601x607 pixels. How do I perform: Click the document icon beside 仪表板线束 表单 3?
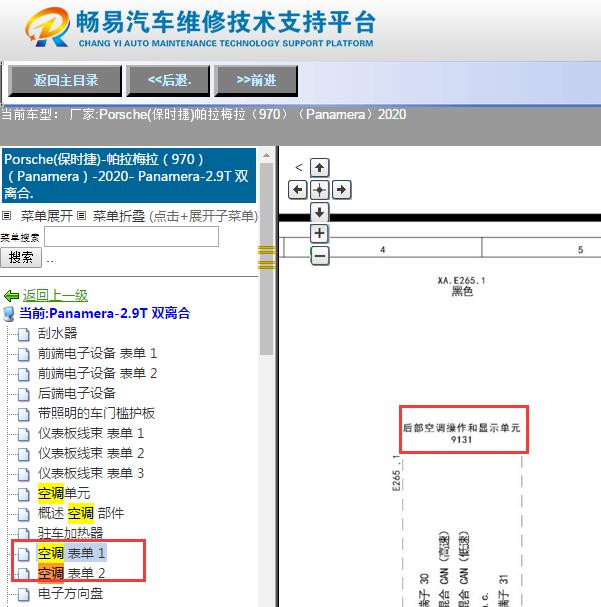coord(24,475)
